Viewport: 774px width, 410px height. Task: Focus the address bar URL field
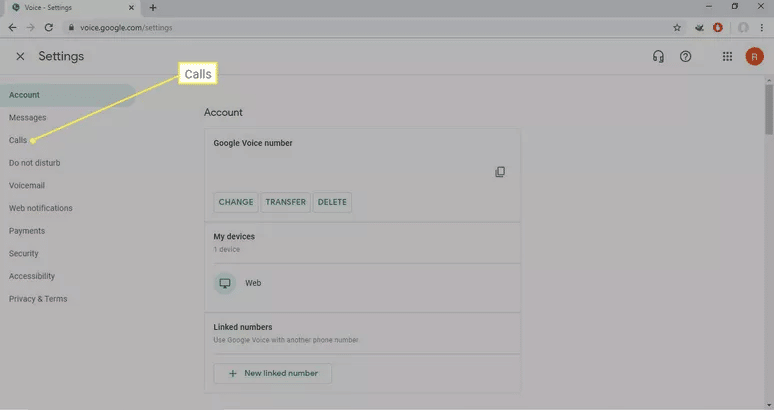point(365,28)
